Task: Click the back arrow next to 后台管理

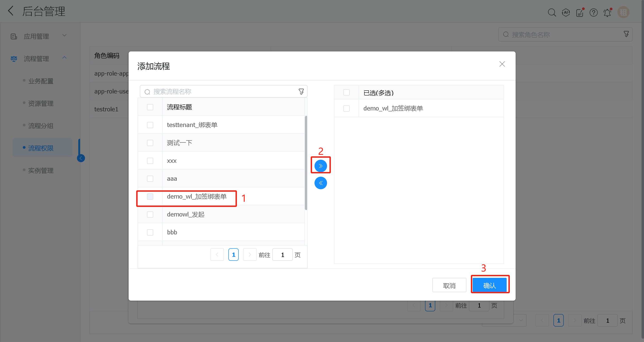Action: tap(11, 11)
